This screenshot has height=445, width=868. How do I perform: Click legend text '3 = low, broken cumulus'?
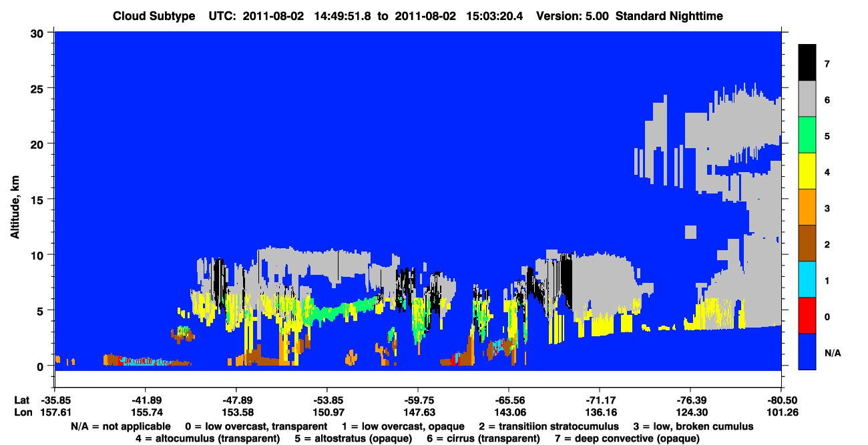point(694,426)
